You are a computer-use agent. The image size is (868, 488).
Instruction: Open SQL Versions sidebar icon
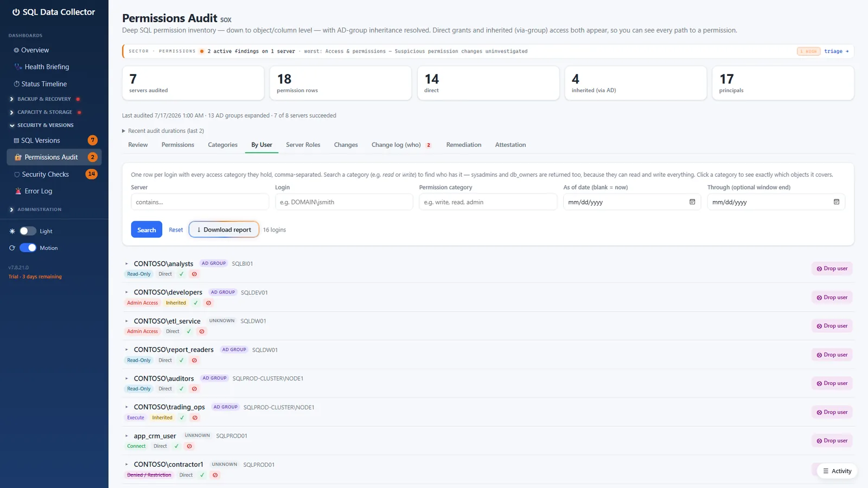click(x=16, y=140)
